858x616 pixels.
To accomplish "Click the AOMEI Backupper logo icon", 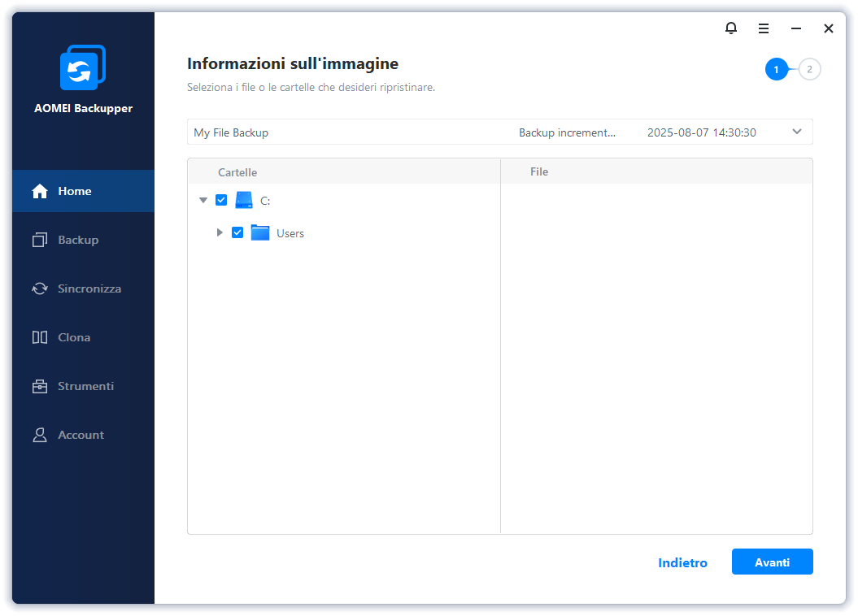I will [x=83, y=67].
